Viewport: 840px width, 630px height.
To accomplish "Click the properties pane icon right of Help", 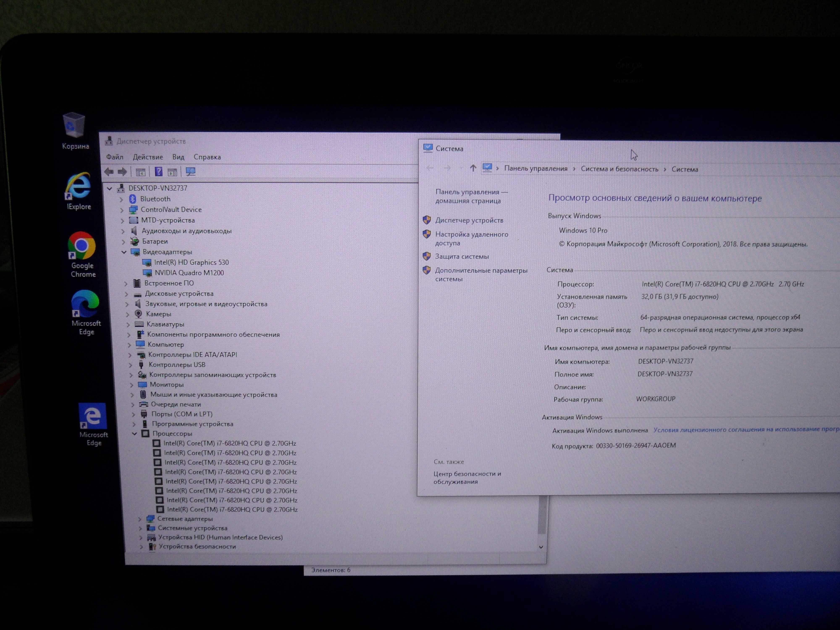I will point(172,172).
